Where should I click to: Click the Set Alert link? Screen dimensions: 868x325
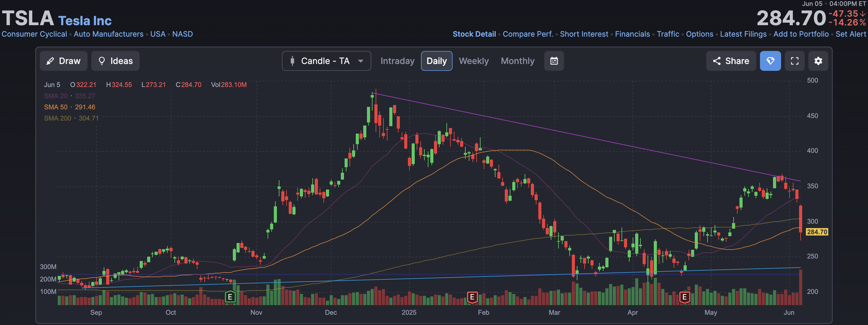(851, 34)
